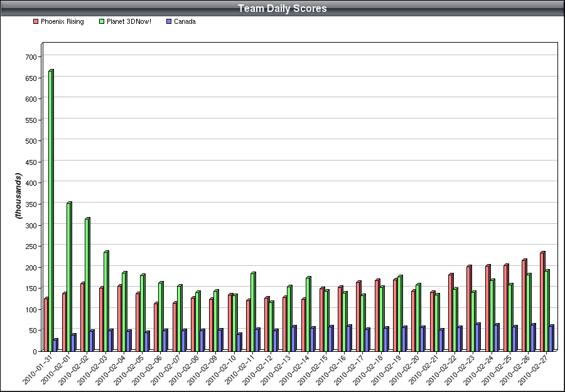Image resolution: width=565 pixels, height=392 pixels.
Task: Click the 350 y-axis tick label
Action: (31, 204)
